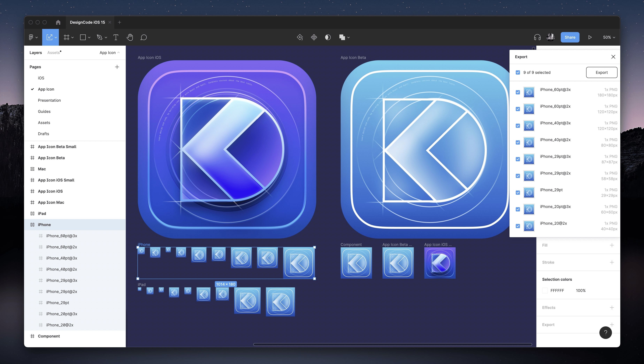Open the Figma main menu dropdown
Image resolution: width=644 pixels, height=364 pixels.
(x=33, y=37)
